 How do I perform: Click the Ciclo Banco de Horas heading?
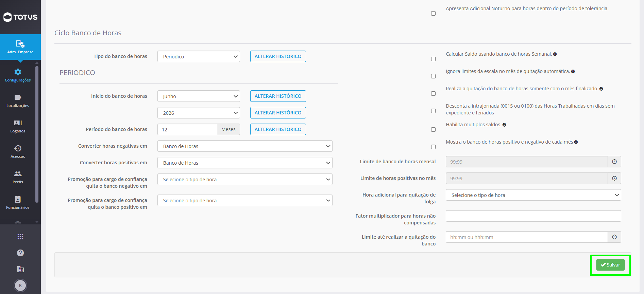tap(88, 33)
